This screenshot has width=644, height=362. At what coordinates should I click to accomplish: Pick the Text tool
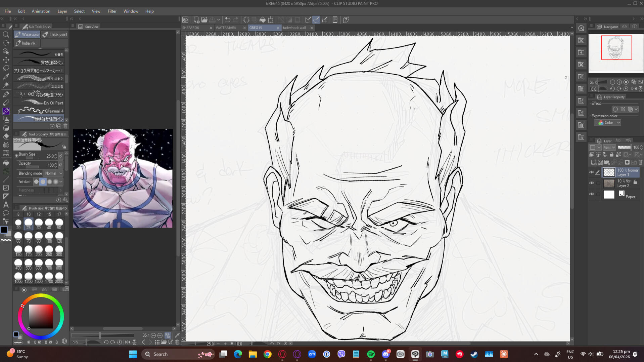6,205
